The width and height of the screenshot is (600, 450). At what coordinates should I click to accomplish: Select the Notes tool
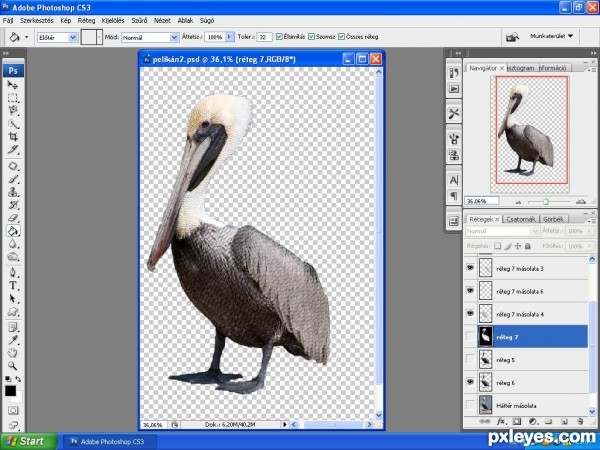click(x=13, y=327)
